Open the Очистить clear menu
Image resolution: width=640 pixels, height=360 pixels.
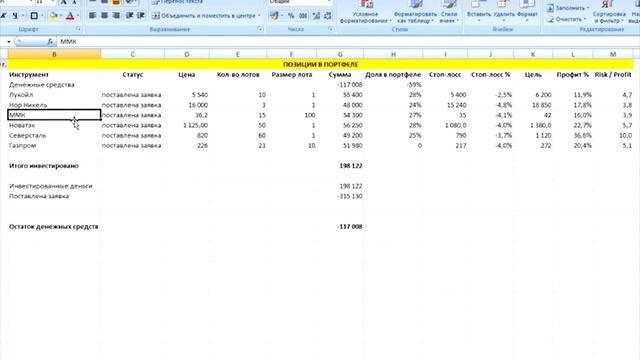(566, 19)
